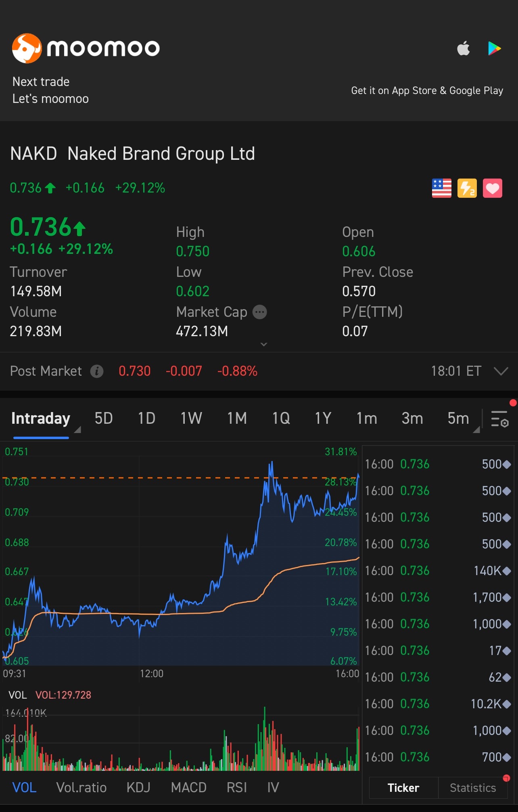Click the ticker row with 62 volume
This screenshot has height=812, width=518.
click(438, 677)
